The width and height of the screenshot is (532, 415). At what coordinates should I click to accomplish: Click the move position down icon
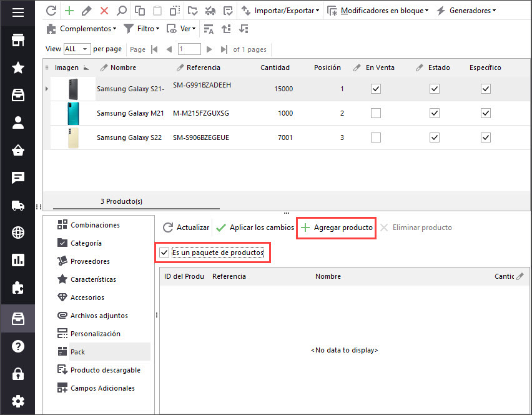[244, 29]
